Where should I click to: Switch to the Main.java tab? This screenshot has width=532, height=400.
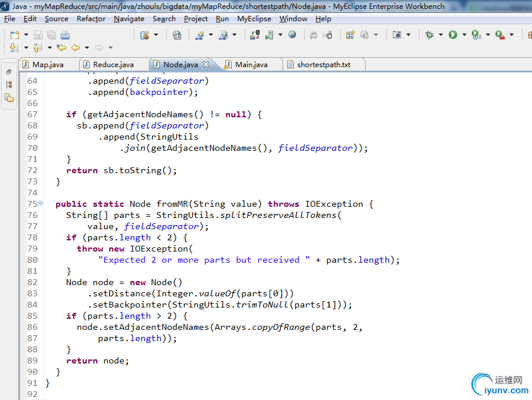[251, 64]
